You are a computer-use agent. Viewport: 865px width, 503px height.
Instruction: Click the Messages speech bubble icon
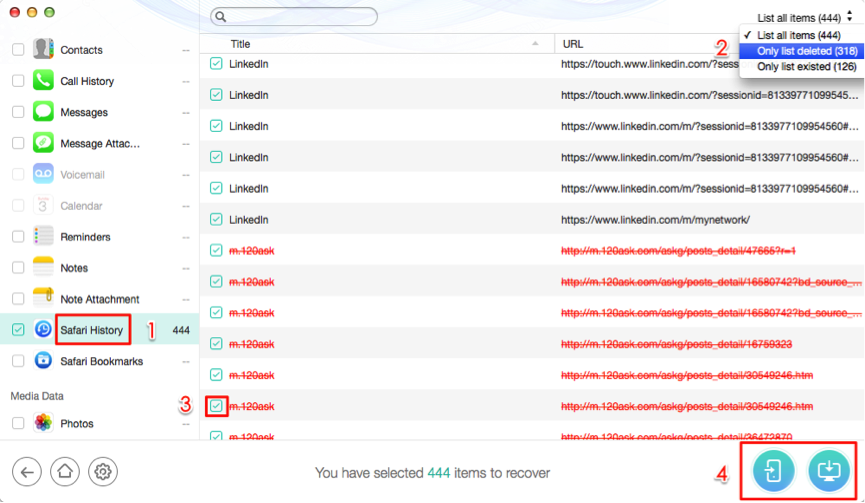(43, 111)
